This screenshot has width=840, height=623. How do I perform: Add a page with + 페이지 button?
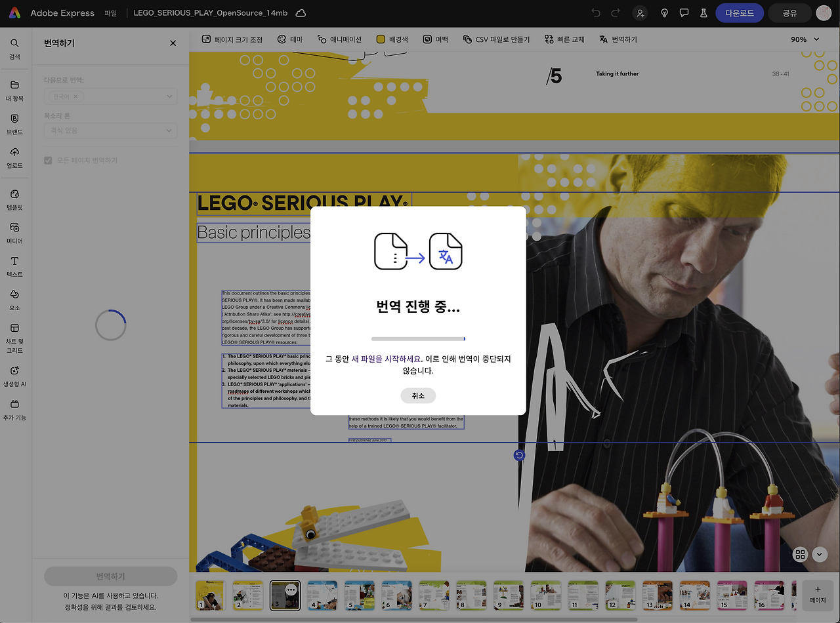pos(818,595)
